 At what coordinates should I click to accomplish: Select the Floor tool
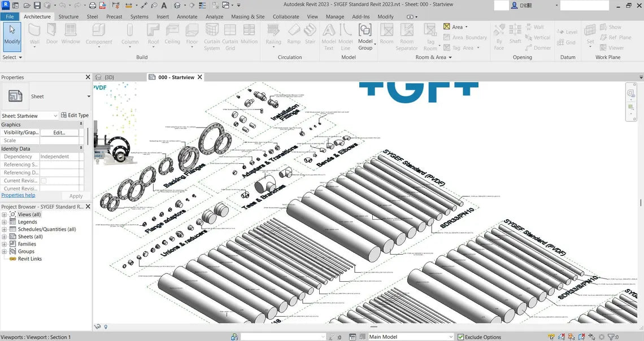click(192, 35)
